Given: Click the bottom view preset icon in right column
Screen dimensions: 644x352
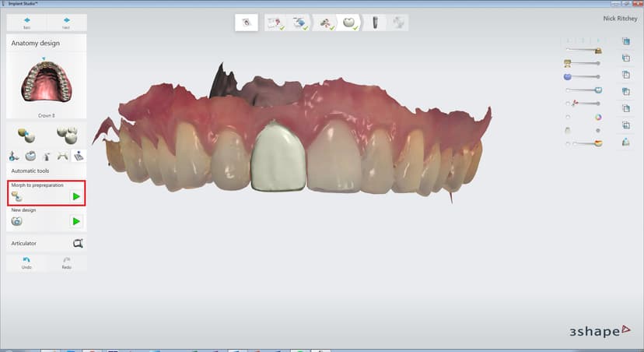Looking at the screenshot, I should pos(625,142).
